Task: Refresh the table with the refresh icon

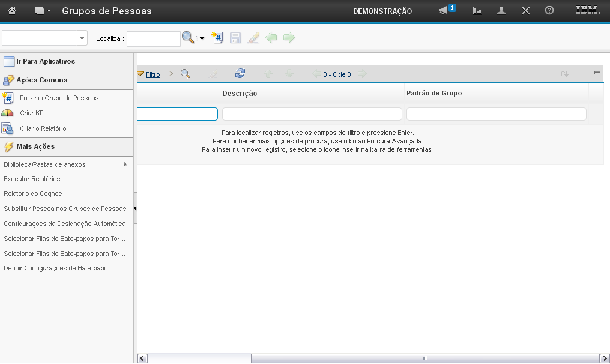Action: pos(240,74)
